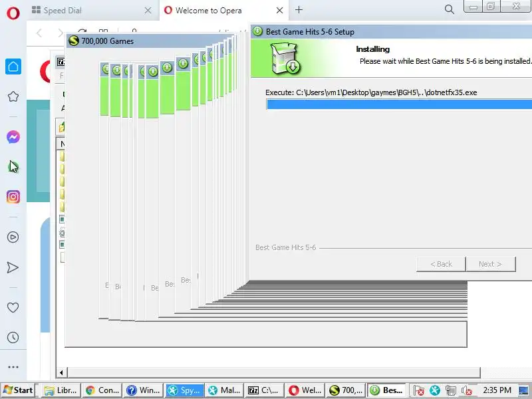
Task: Close the Speed Dial tab
Action: pyautogui.click(x=148, y=11)
